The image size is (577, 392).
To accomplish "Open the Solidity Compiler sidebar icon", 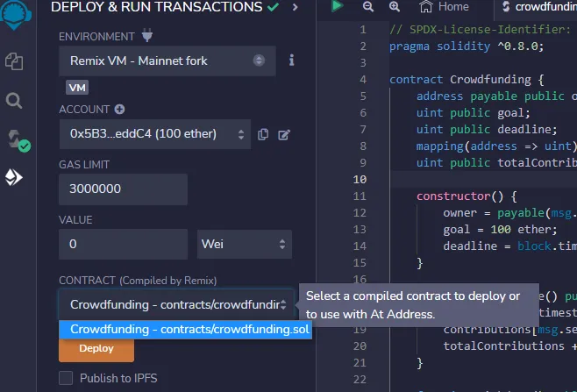I will coord(15,139).
